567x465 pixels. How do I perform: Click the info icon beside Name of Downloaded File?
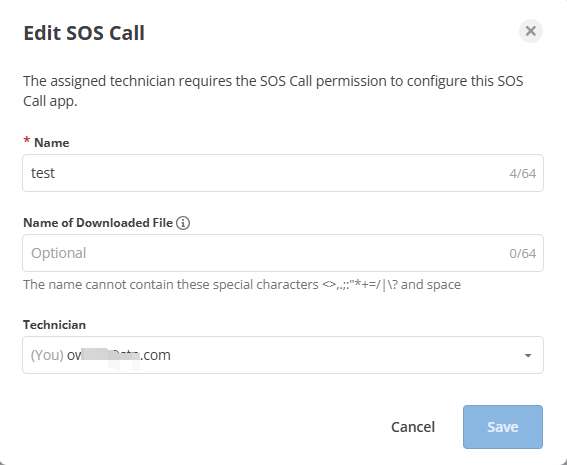[x=183, y=223]
